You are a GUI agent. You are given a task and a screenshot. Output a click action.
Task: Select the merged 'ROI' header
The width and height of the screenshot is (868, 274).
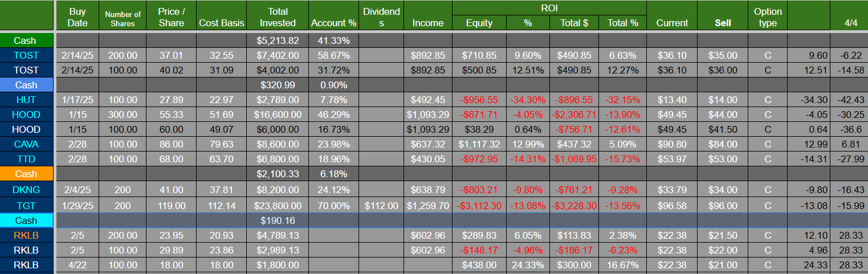pos(549,9)
